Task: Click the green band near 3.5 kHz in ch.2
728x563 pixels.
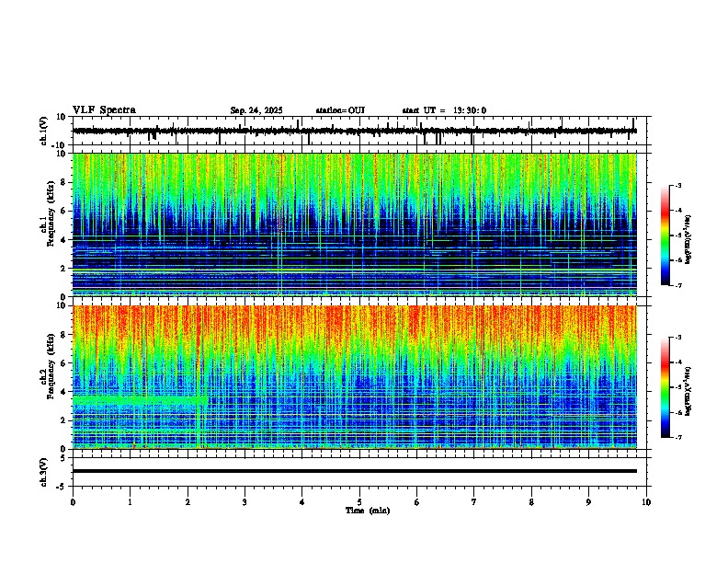Action: pyautogui.click(x=140, y=400)
